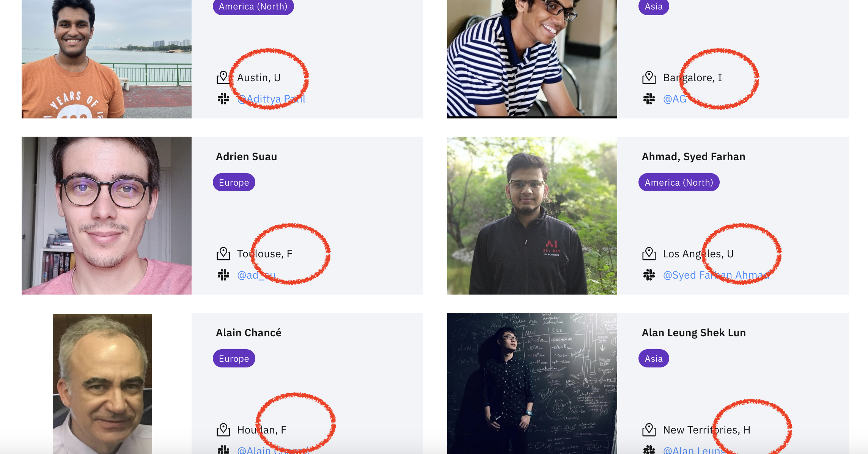
Task: Open the @Syed Farhan Ahmad link
Action: coord(717,274)
